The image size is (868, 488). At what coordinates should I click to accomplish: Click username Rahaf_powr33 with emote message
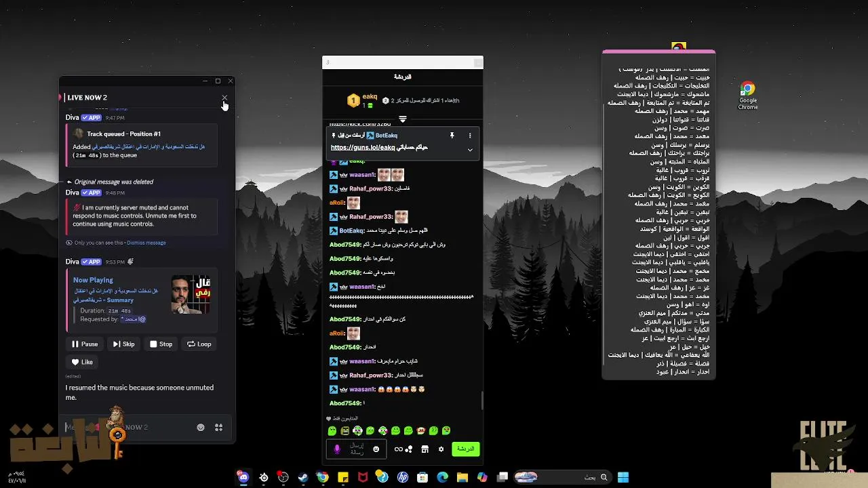click(370, 217)
